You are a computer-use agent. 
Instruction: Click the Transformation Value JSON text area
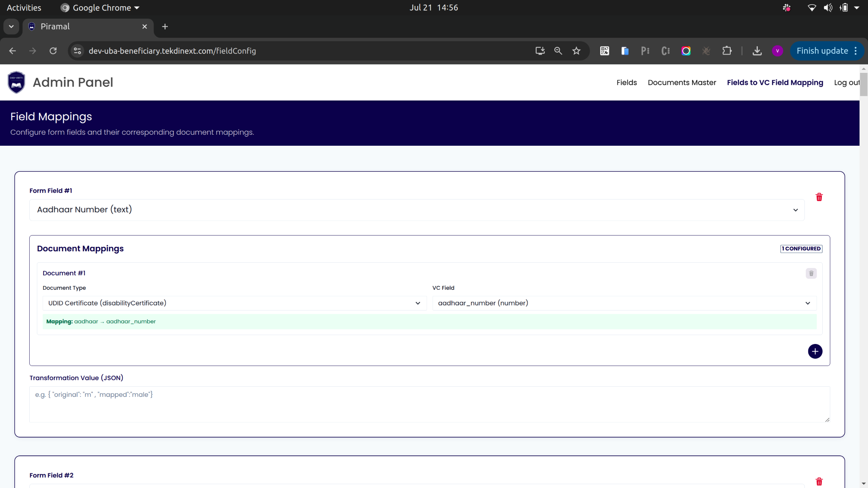click(429, 404)
